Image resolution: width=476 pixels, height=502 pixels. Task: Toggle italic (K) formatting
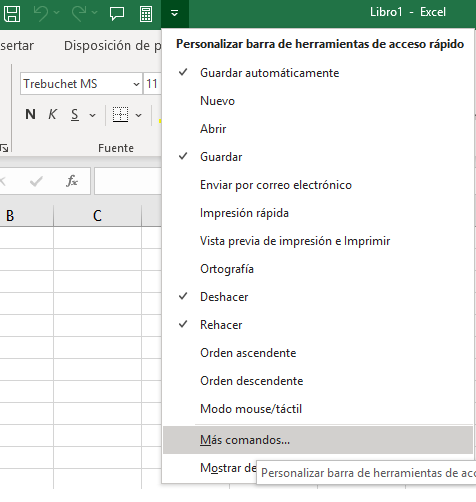52,114
